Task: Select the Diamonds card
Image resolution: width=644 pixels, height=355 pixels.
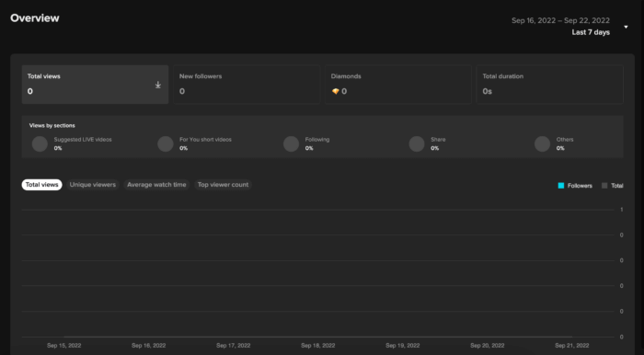Action: (x=398, y=85)
